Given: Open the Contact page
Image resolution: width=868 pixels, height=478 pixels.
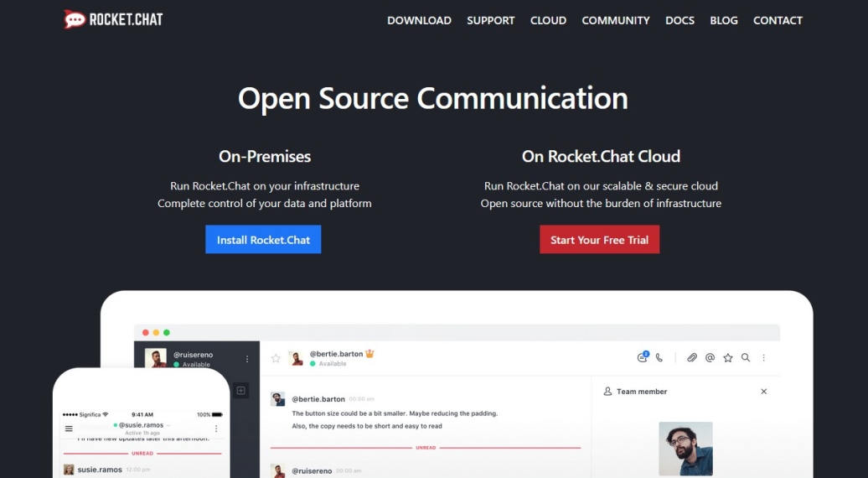Looking at the screenshot, I should 778,20.
